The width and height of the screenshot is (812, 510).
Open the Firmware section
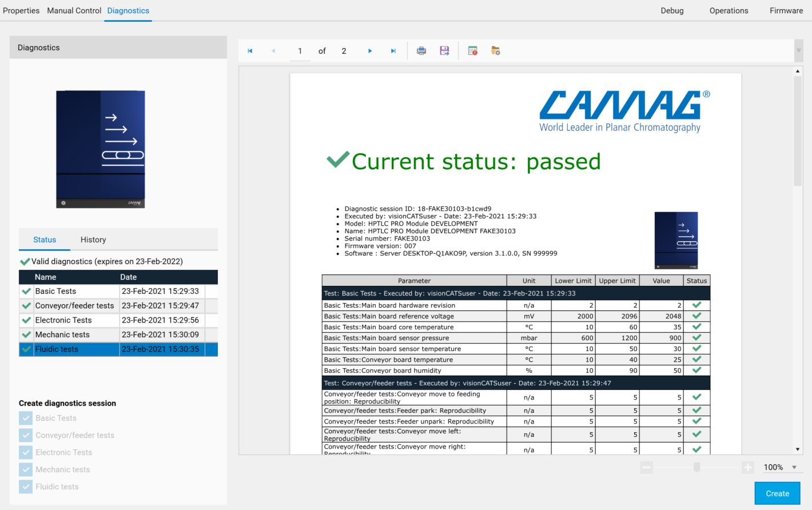coord(786,10)
